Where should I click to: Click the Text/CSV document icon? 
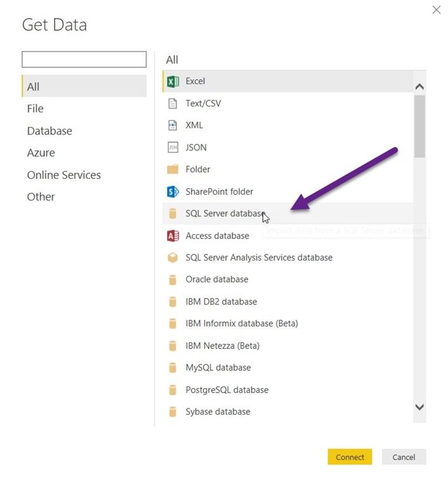pos(173,103)
